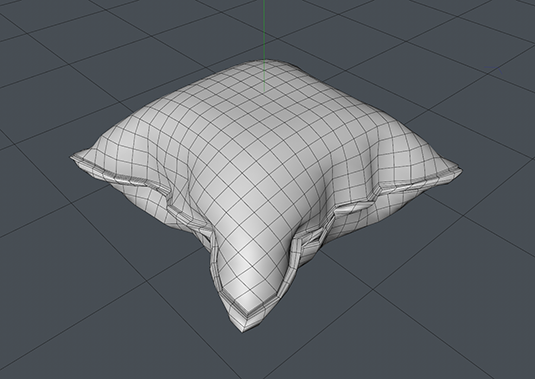This screenshot has width=535, height=379.
Task: Click the green vertical axis line above pillow
Action: click(x=264, y=30)
